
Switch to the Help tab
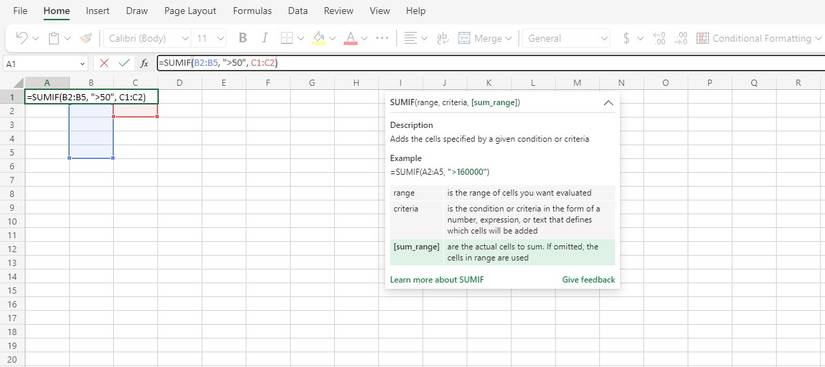[415, 11]
